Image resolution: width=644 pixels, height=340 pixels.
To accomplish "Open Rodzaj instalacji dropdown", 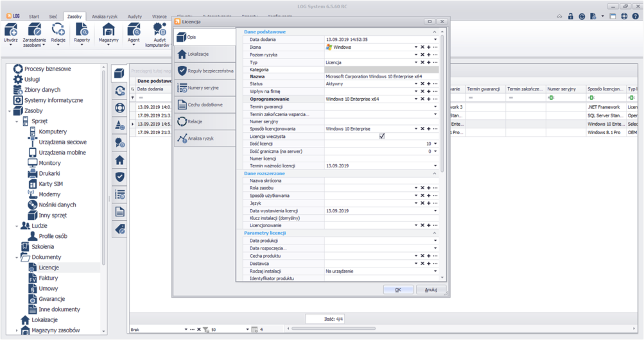I will coord(435,271).
